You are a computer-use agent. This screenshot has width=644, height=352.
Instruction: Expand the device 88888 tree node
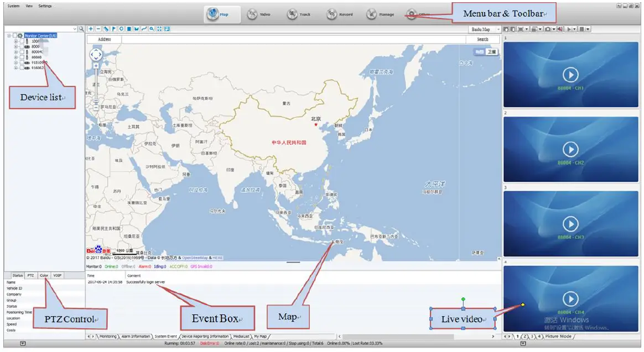click(x=15, y=57)
